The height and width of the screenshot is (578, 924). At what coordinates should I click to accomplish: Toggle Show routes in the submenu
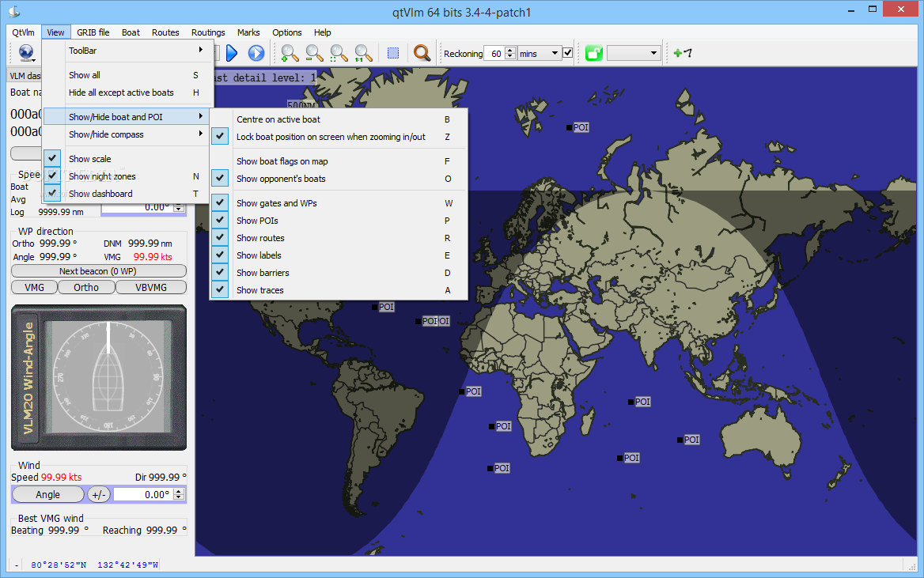339,237
